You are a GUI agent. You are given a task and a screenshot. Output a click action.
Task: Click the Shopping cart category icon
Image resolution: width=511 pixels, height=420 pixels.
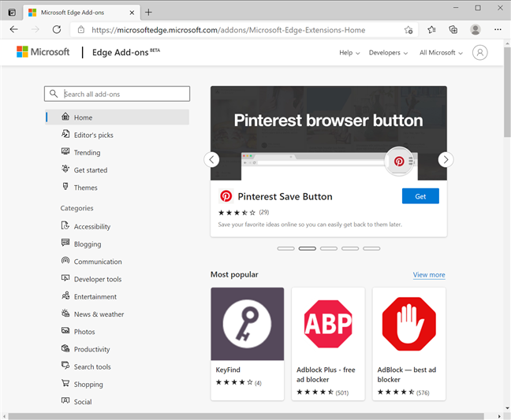point(65,383)
